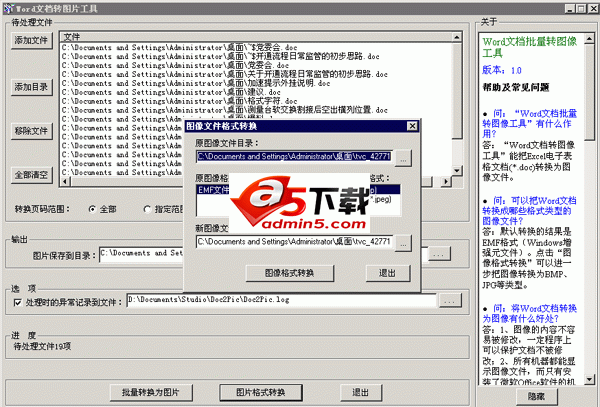This screenshot has width=600, height=407.
Task: Click the new image directory path field
Action: (294, 242)
